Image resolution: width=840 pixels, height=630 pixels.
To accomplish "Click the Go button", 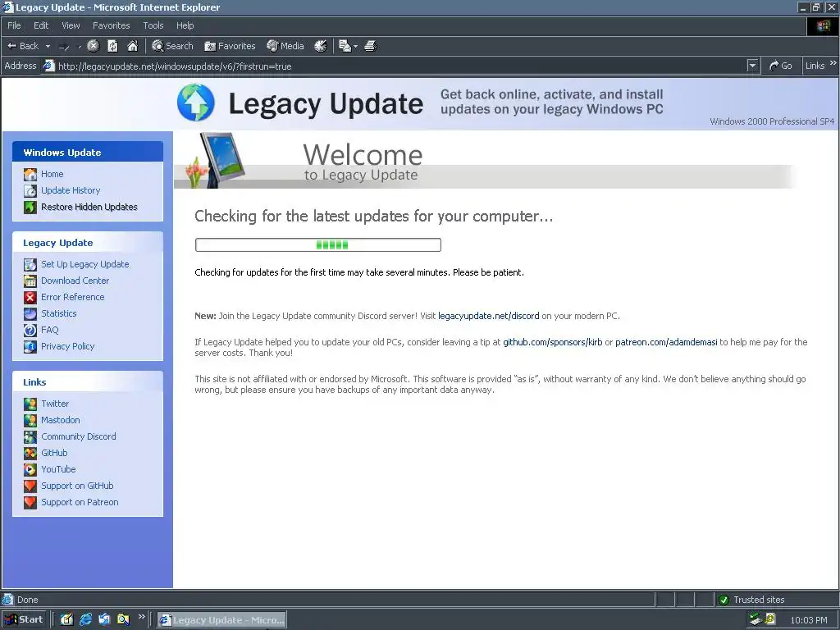I will click(x=781, y=66).
